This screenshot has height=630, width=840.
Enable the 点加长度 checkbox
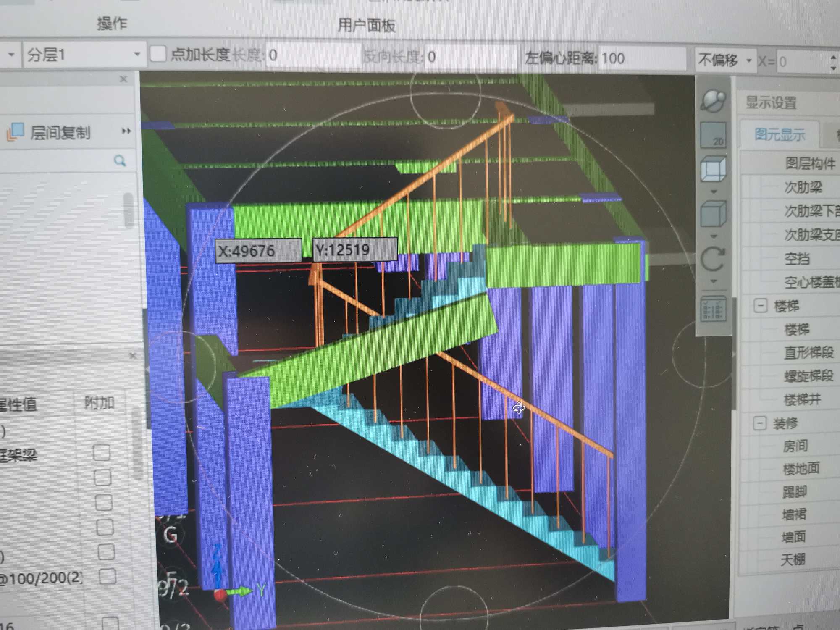click(x=158, y=55)
